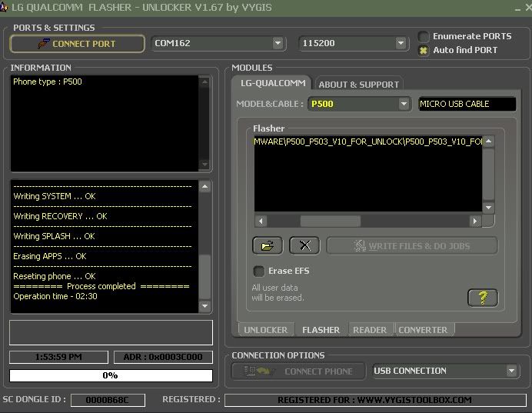The image size is (532, 413).
Task: Click the CONNECT PORT button
Action: (78, 44)
